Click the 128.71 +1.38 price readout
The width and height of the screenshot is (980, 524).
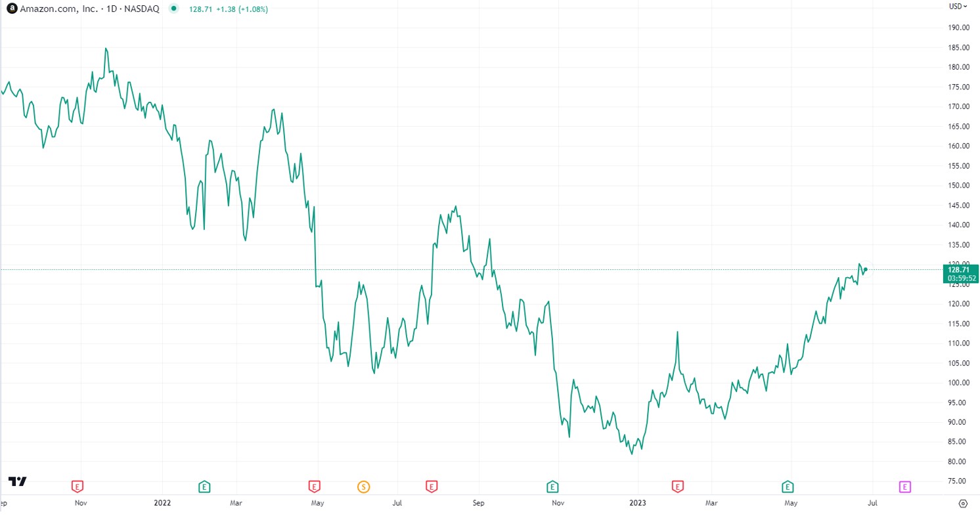tap(228, 9)
